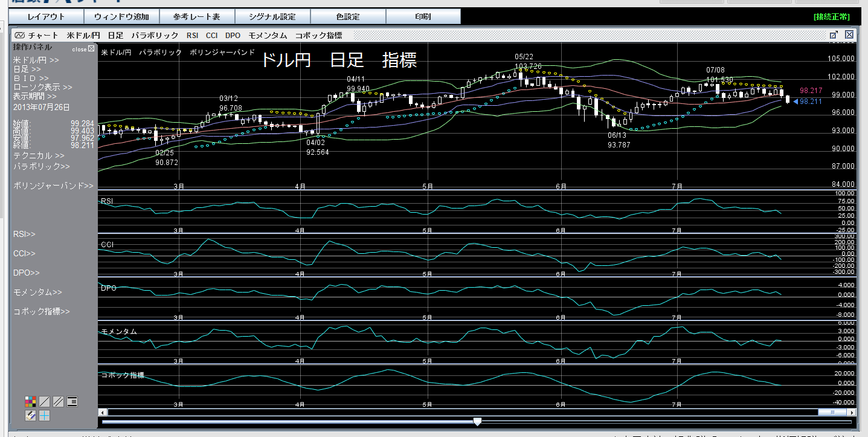Expand the BID >> price type selector
The image size is (868, 437).
[x=31, y=79]
